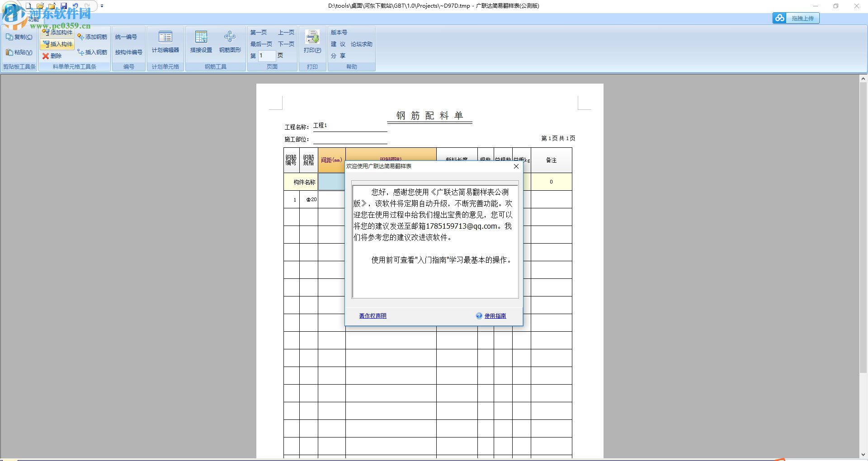Click the 复制(C) copy button
Viewport: 868px width, 461px height.
19,37
